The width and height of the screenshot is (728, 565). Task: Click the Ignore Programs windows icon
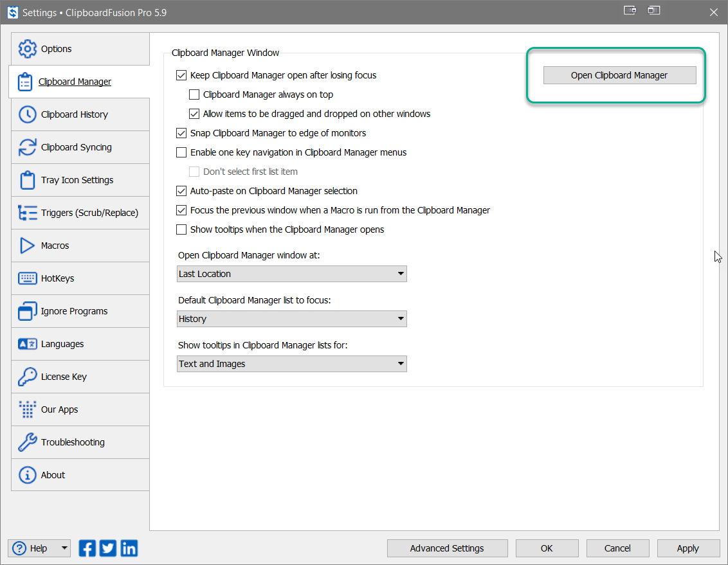27,311
